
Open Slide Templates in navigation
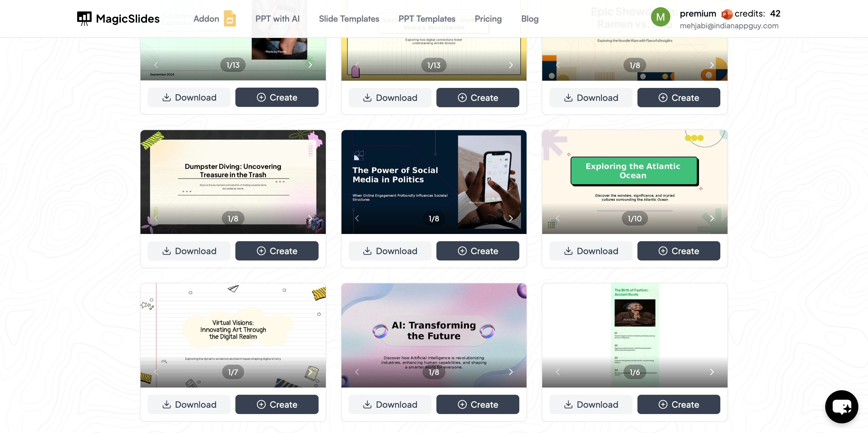[349, 19]
